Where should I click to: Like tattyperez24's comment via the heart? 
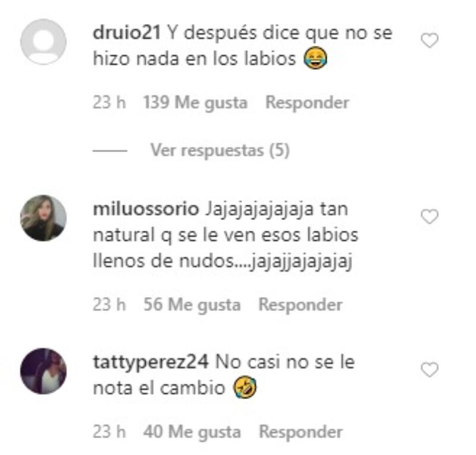pos(430,369)
